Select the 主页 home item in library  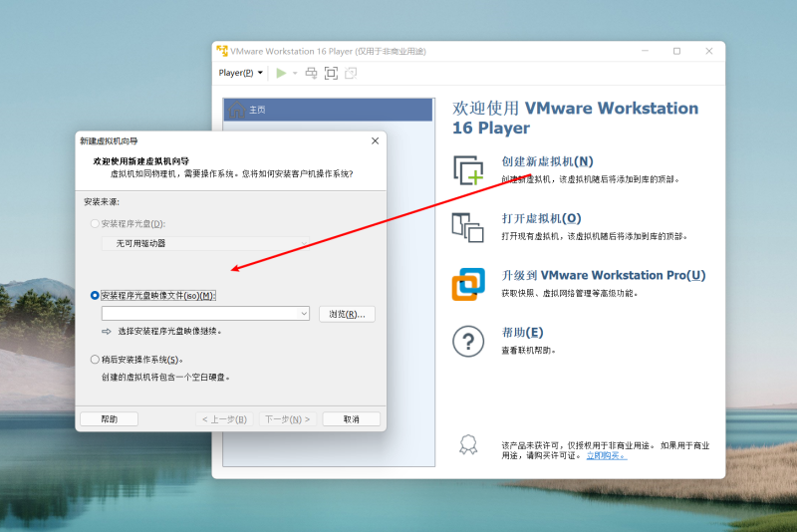click(328, 110)
